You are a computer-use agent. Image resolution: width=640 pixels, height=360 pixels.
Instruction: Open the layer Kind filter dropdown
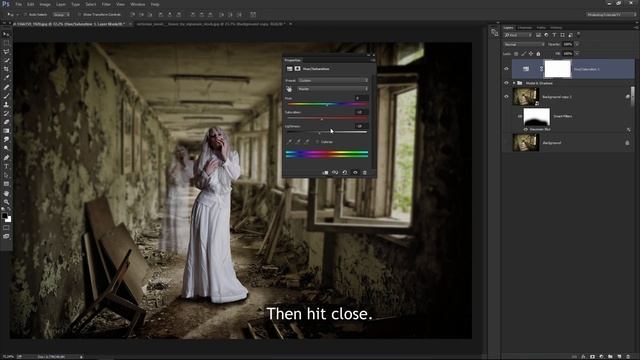coord(518,35)
